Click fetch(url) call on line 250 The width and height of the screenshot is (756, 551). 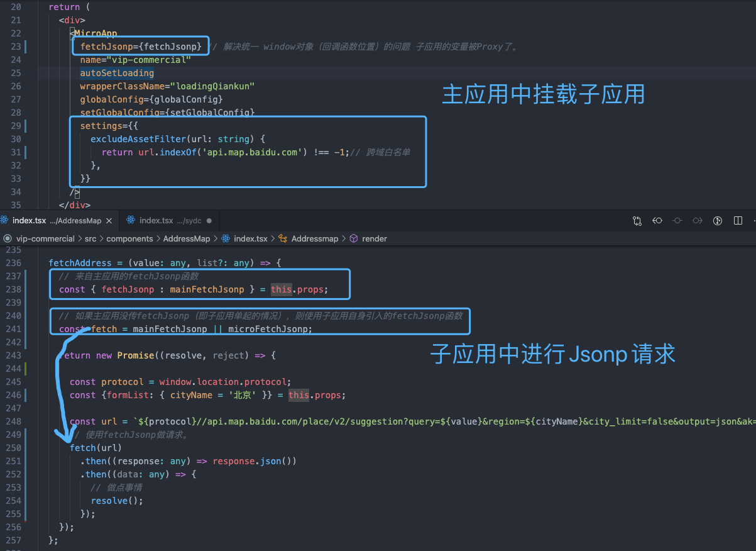tap(96, 448)
